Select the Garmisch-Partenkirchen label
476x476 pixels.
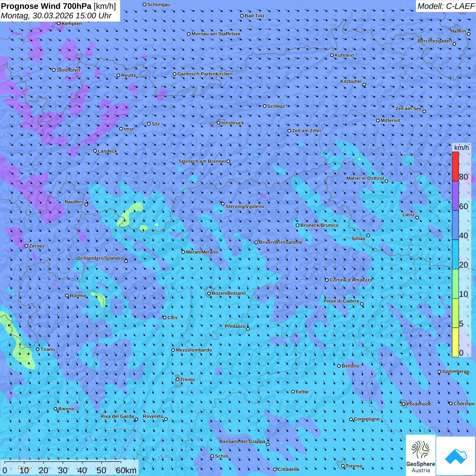pos(205,74)
